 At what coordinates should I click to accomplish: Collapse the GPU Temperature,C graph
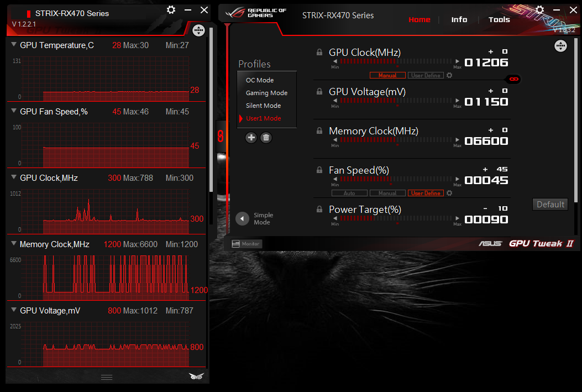14,45
